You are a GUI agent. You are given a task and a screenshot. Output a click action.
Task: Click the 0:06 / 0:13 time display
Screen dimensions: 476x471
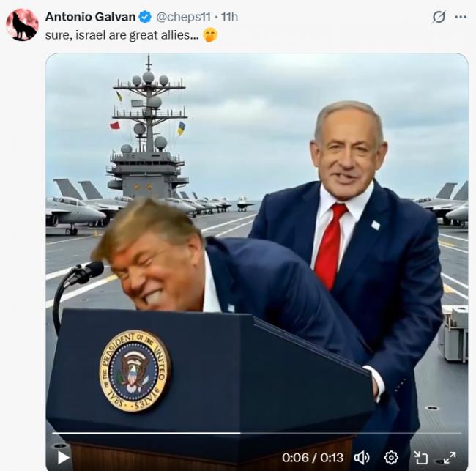[313, 458]
